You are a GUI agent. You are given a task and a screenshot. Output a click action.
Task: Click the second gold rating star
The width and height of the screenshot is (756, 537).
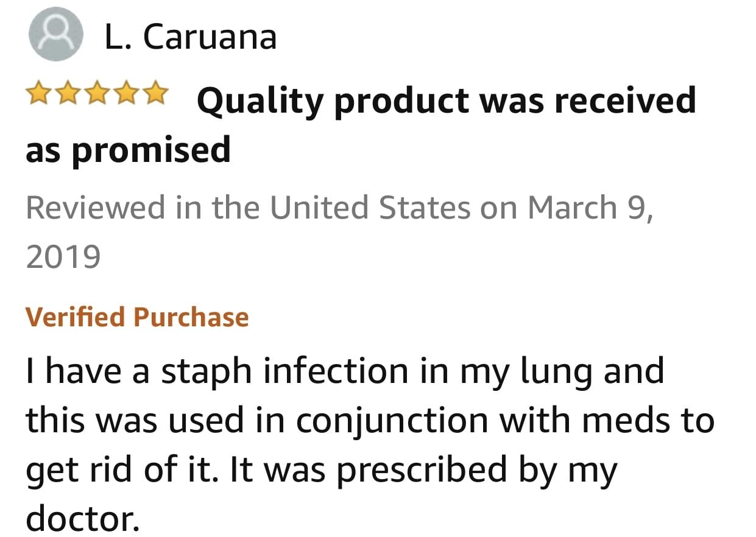point(68,93)
